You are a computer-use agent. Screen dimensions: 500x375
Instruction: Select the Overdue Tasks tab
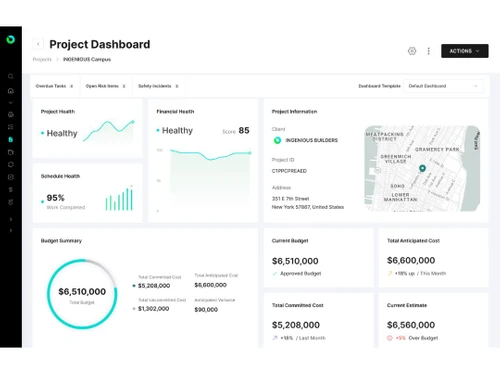(54, 86)
